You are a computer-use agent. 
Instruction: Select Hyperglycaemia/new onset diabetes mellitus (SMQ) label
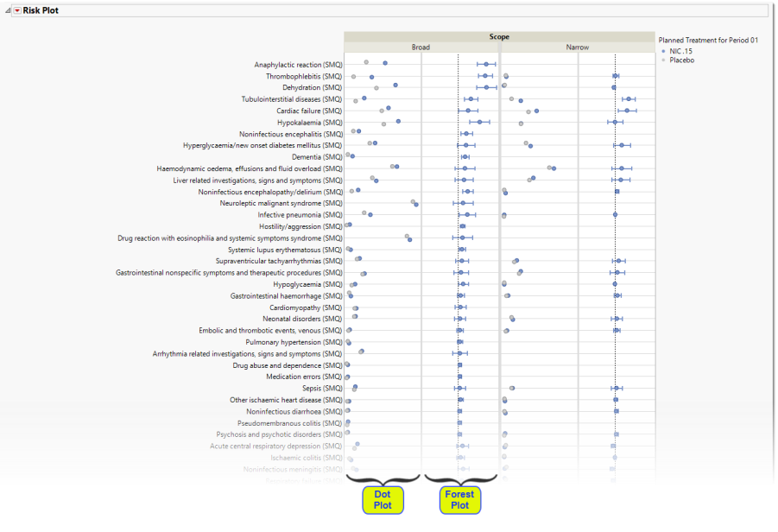click(262, 145)
